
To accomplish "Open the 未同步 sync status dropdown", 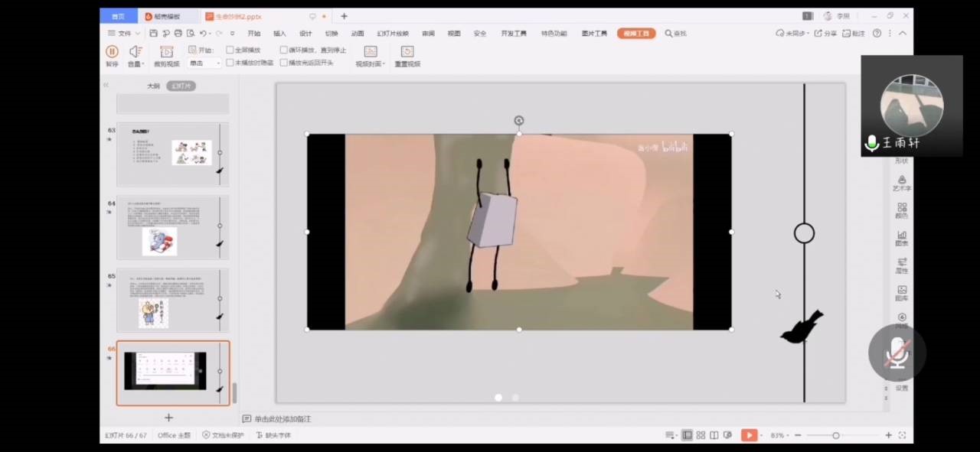I will 791,34.
